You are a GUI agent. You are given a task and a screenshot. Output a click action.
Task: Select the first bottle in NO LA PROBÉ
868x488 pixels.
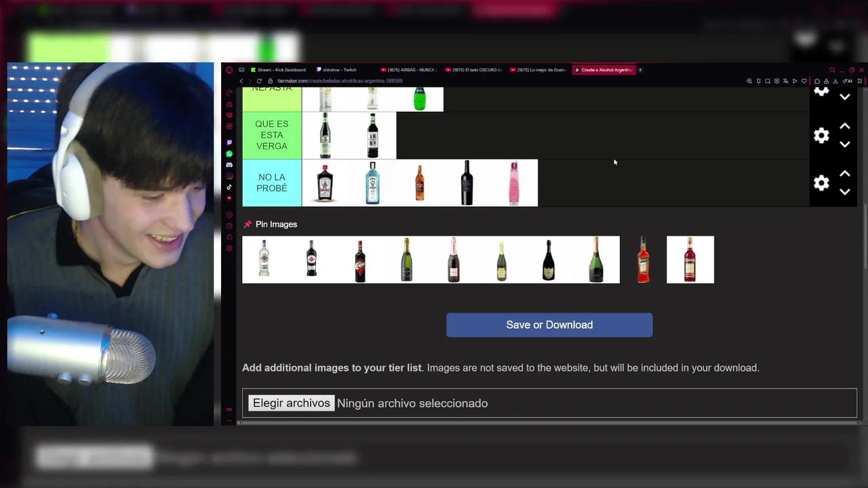(325, 183)
